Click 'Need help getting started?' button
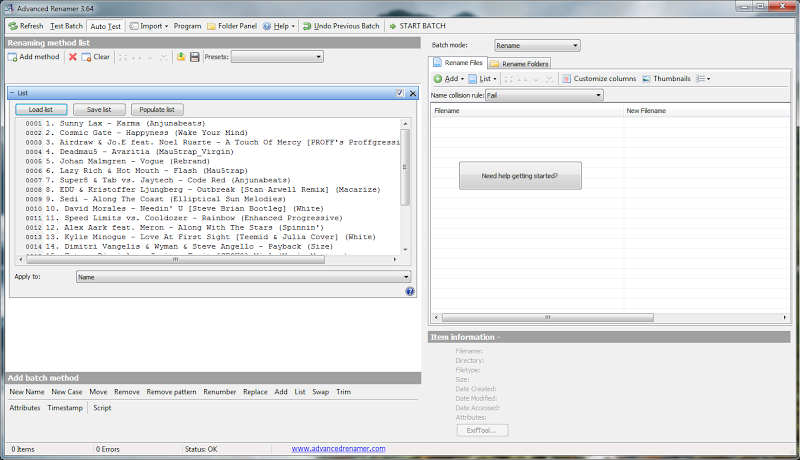800x460 pixels. pos(520,175)
